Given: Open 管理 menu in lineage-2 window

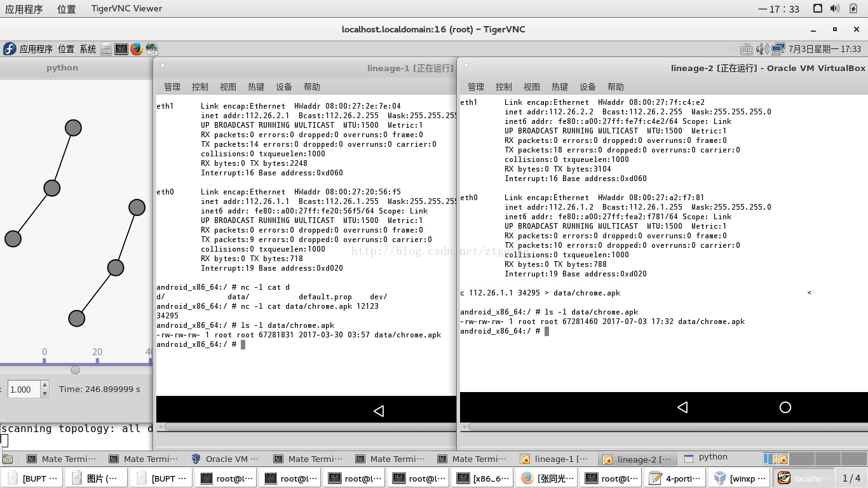Looking at the screenshot, I should point(476,87).
